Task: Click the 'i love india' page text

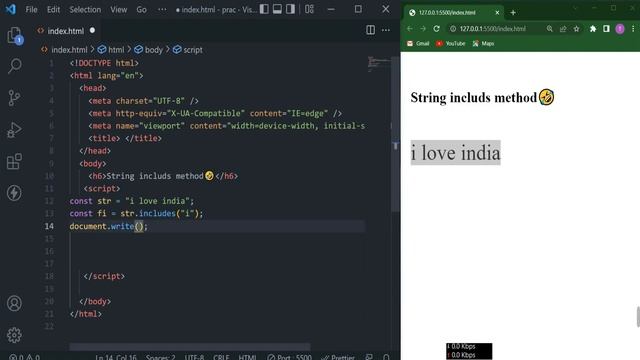Action: (x=456, y=153)
